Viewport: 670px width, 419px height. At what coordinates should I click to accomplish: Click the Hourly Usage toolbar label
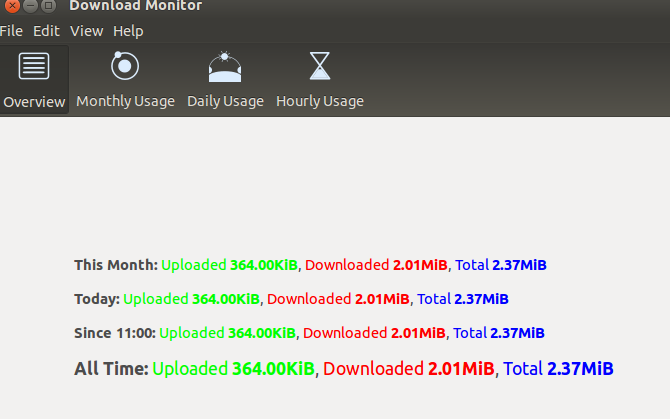(320, 101)
